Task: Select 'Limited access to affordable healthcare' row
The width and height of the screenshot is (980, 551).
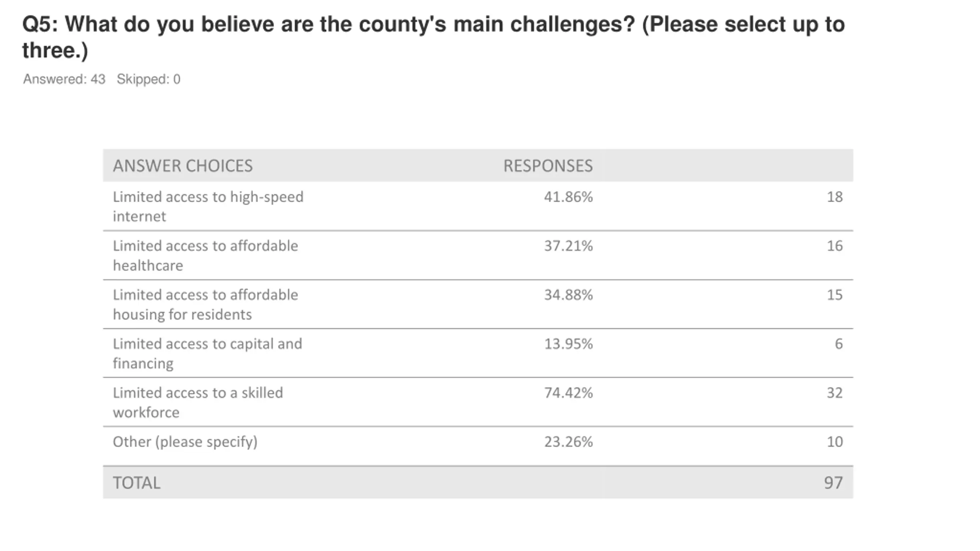Action: [x=478, y=255]
